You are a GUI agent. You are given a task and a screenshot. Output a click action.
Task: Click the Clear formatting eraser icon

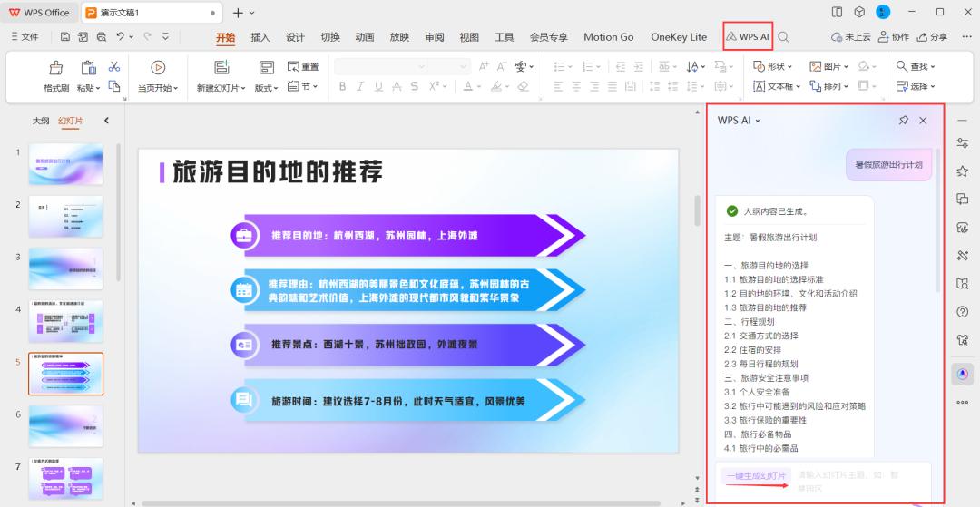524,86
